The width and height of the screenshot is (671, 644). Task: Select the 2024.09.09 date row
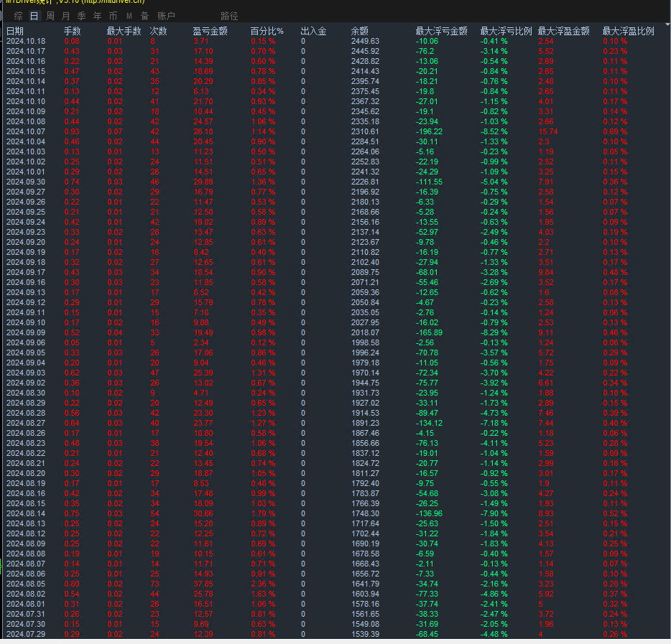26,332
